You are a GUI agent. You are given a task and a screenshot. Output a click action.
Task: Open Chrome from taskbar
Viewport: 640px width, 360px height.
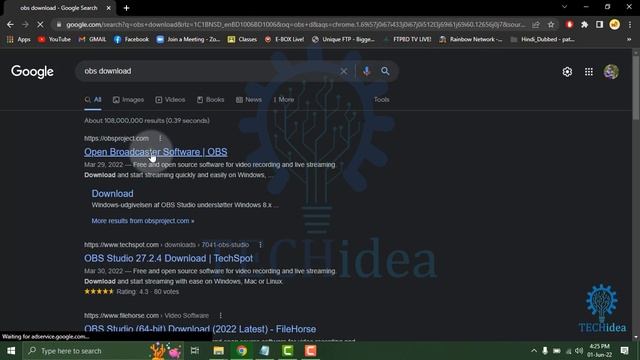tap(242, 351)
